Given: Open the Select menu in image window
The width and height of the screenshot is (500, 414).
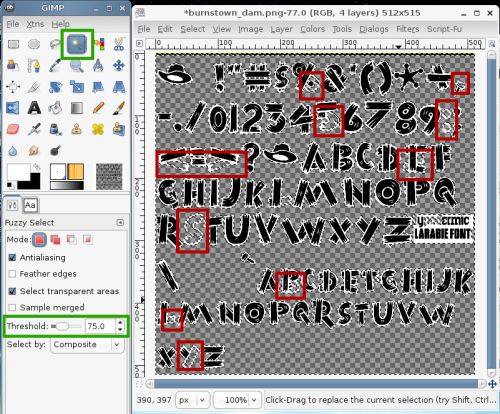Looking at the screenshot, I should pyautogui.click(x=193, y=29).
